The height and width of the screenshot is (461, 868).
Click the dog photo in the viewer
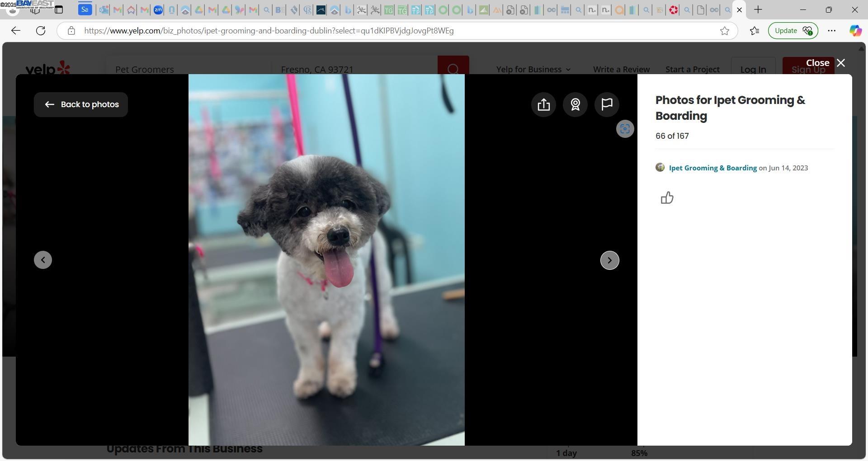[x=326, y=260]
